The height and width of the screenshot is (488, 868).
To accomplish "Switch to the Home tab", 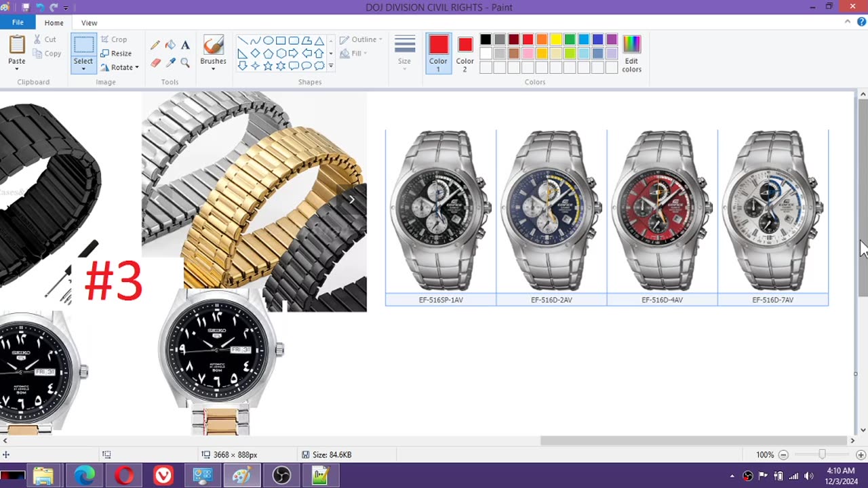I will (54, 22).
